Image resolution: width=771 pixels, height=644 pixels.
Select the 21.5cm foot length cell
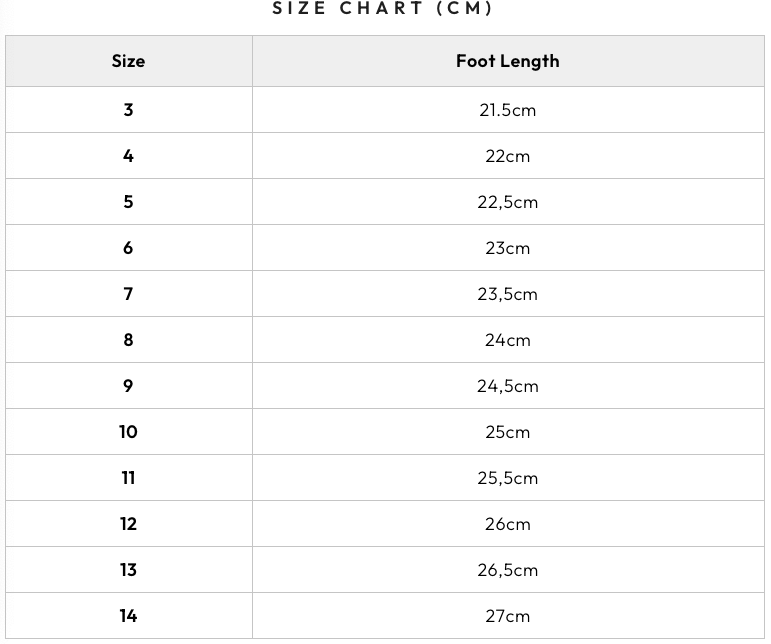point(508,110)
